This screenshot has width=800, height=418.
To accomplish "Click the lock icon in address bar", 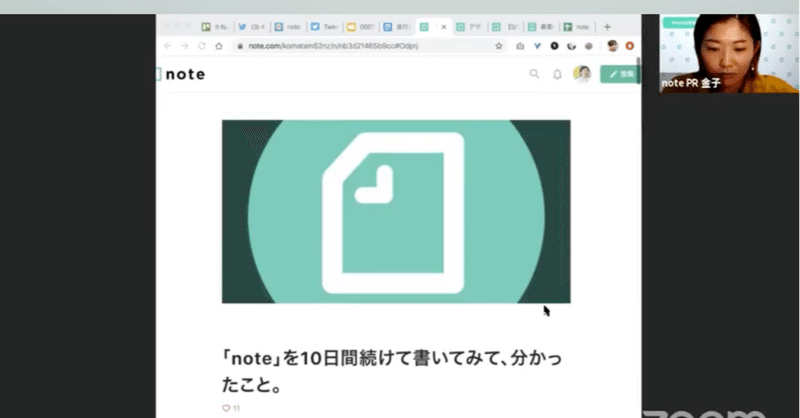I will [x=240, y=46].
